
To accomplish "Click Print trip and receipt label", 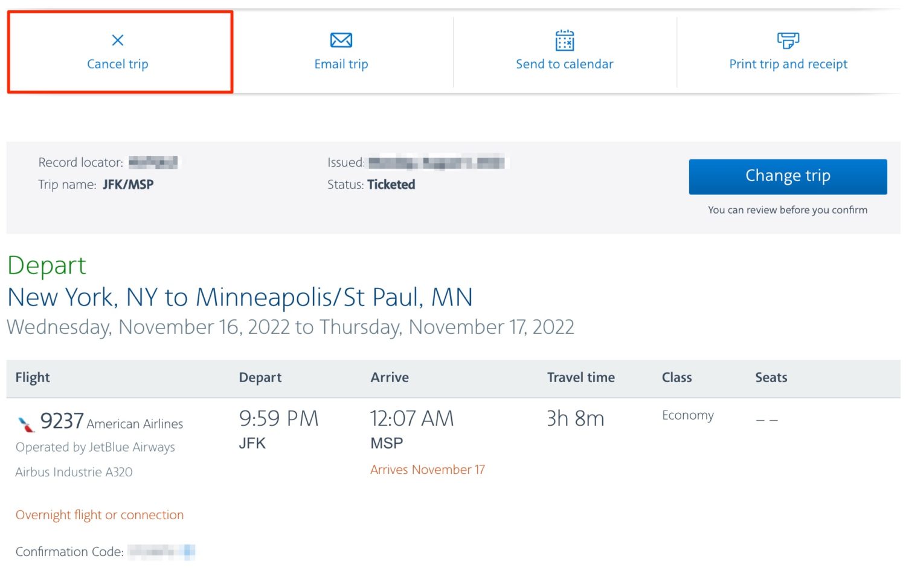I will point(788,64).
